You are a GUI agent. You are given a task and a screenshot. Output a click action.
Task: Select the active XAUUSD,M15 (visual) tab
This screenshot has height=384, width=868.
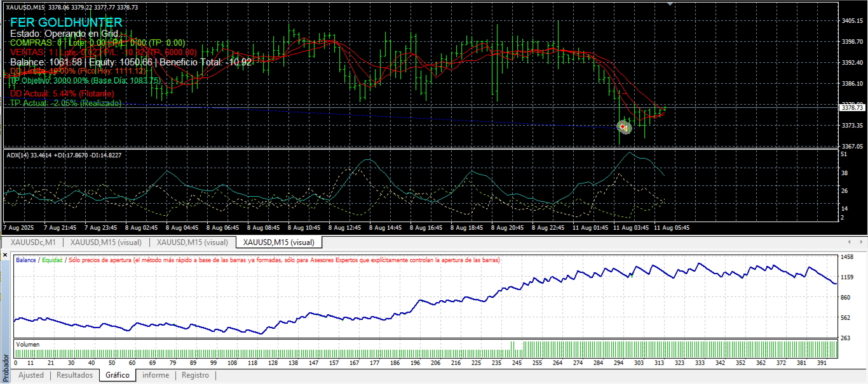[x=279, y=242]
